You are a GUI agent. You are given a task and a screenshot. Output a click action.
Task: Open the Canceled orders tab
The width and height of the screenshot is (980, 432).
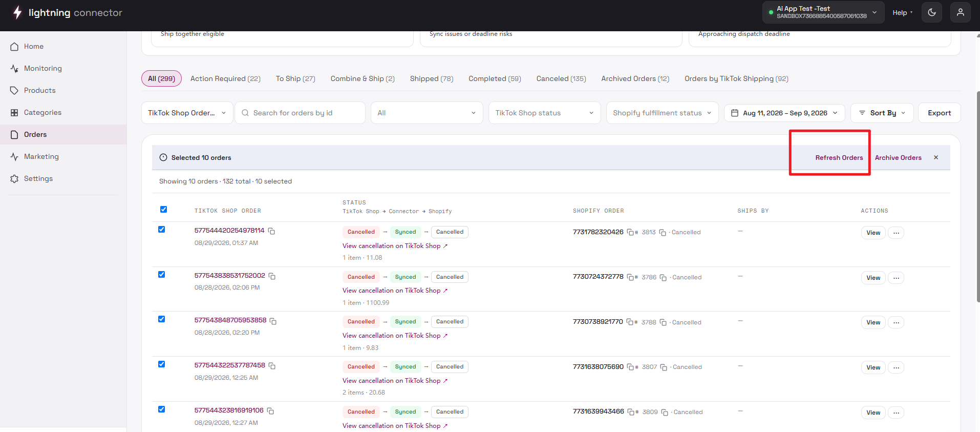click(561, 78)
